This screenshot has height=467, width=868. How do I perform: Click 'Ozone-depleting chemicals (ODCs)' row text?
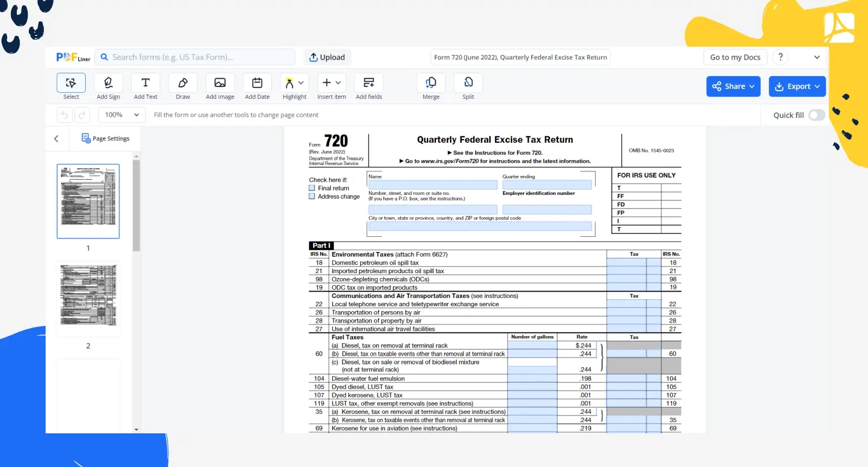(x=380, y=279)
